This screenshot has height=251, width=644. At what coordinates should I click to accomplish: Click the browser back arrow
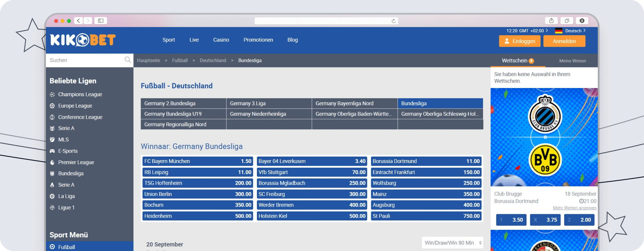78,21
